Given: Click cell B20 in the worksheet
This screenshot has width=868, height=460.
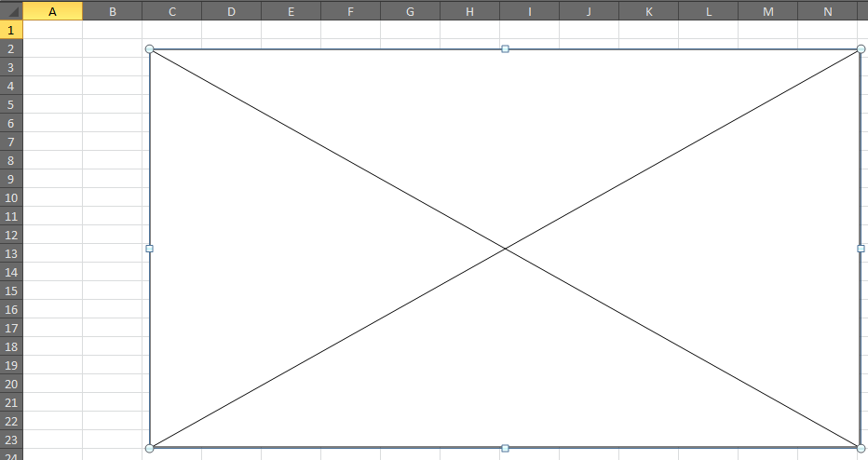Looking at the screenshot, I should pos(112,384).
